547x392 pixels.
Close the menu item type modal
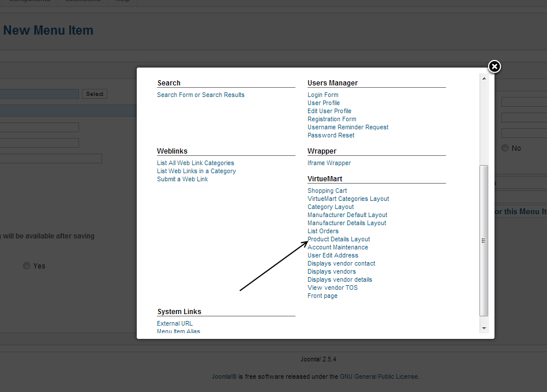click(494, 66)
